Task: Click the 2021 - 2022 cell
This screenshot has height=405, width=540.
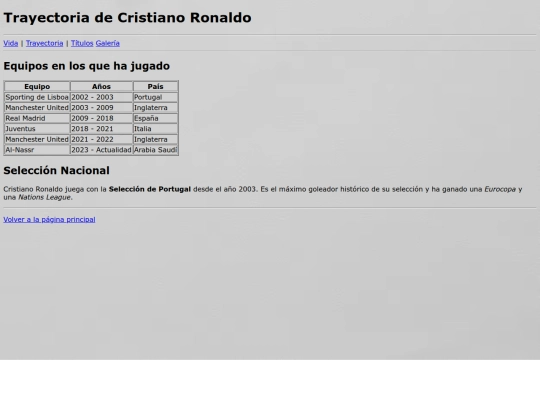Action: (101, 139)
